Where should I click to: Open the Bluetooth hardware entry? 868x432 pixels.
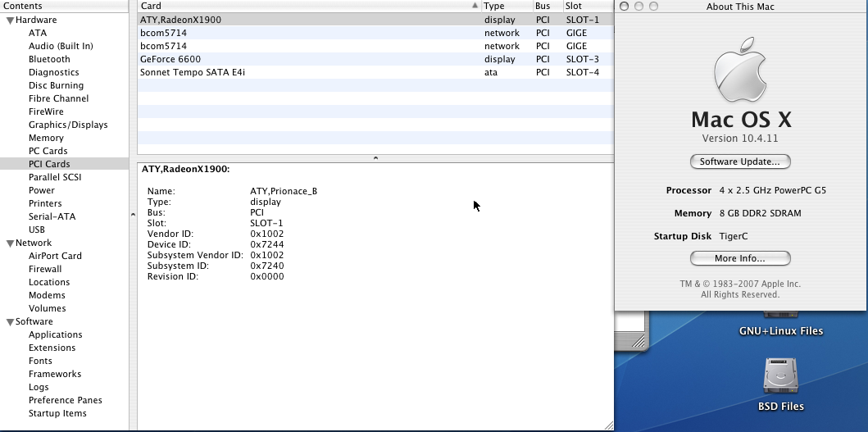click(49, 59)
